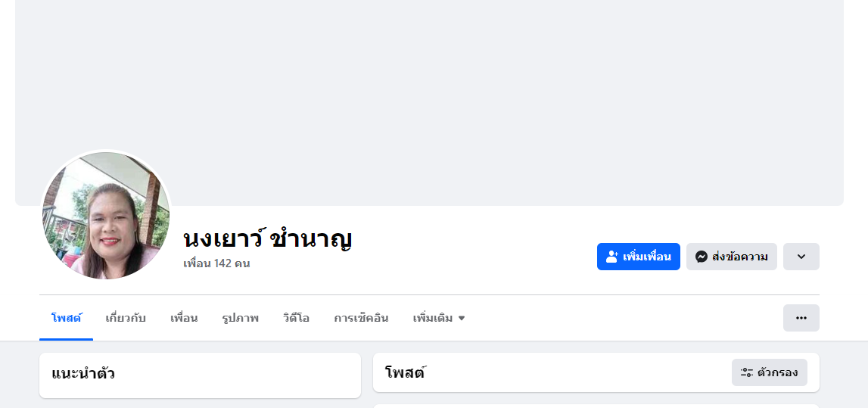Expand the chevron dropdown next to ส่งข้อความ
Viewport: 868px width, 408px height.
pos(801,257)
